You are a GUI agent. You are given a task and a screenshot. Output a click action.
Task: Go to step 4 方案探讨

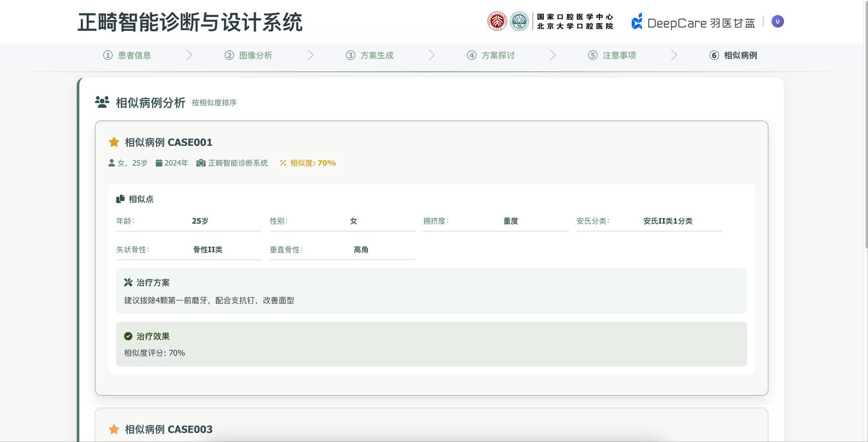pos(491,55)
